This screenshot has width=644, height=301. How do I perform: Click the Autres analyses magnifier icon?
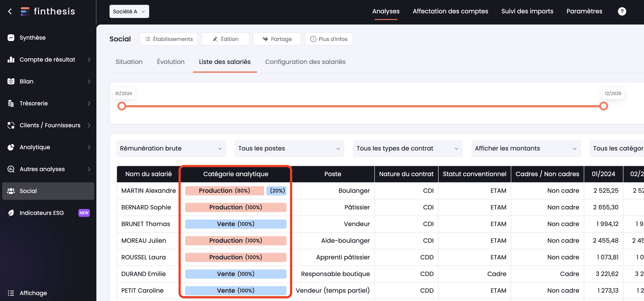[x=11, y=169]
